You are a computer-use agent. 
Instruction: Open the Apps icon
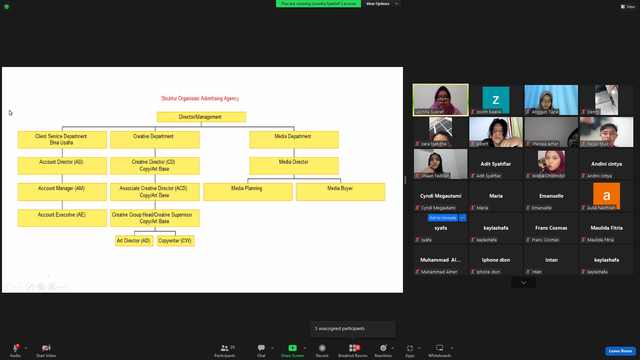coord(410,348)
